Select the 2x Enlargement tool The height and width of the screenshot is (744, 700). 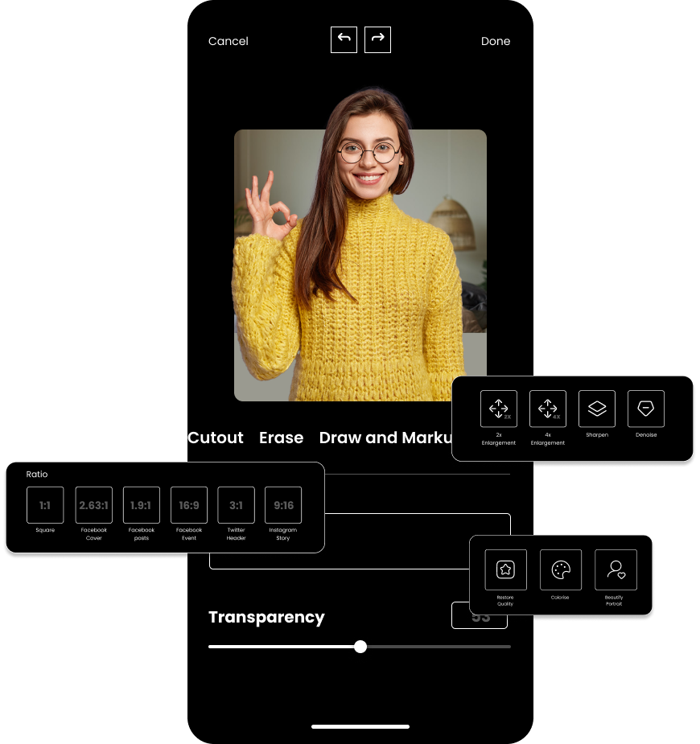click(x=499, y=409)
